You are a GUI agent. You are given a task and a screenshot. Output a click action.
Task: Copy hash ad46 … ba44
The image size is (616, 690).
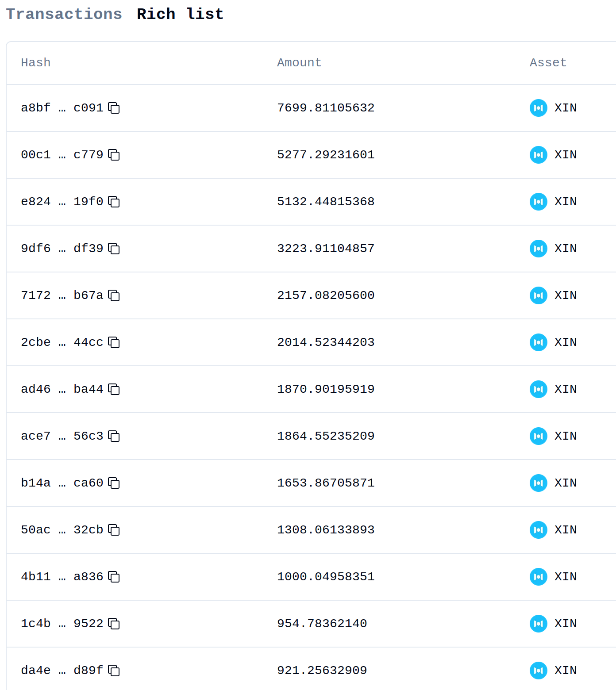[114, 389]
